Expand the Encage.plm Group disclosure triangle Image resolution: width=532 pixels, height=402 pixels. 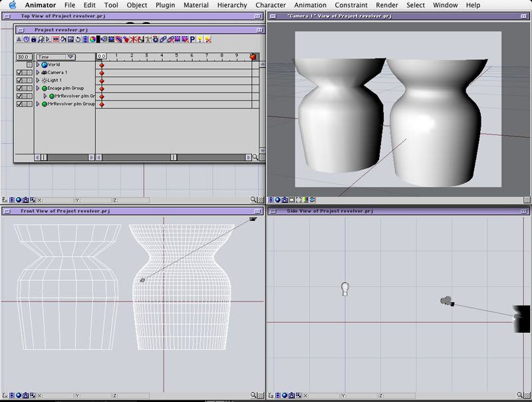tap(38, 89)
